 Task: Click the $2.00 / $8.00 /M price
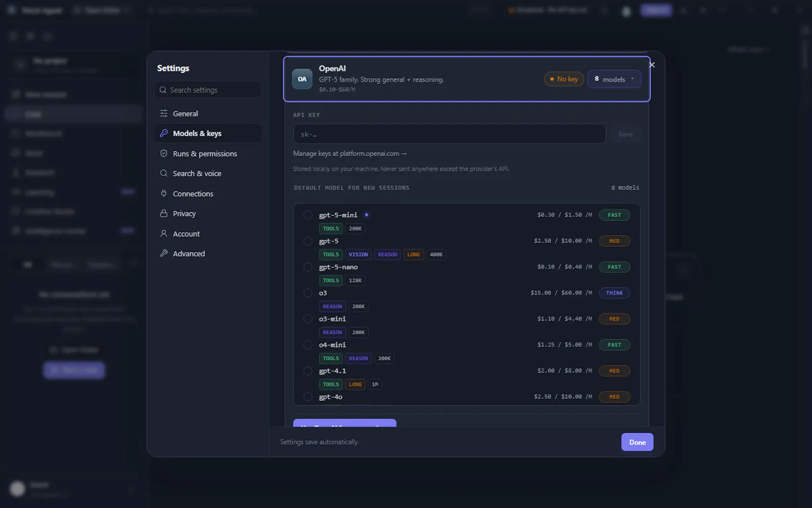565,371
